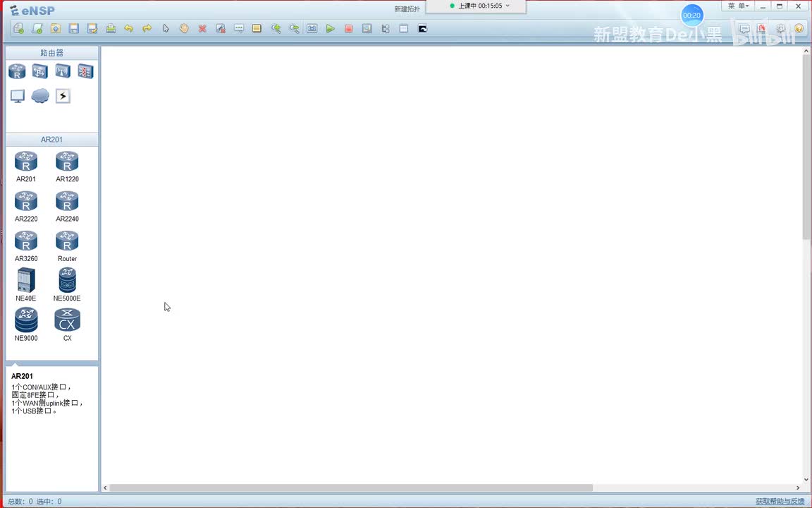Click the vertical scrollbar up arrow
This screenshot has width=812, height=508.
click(x=806, y=51)
